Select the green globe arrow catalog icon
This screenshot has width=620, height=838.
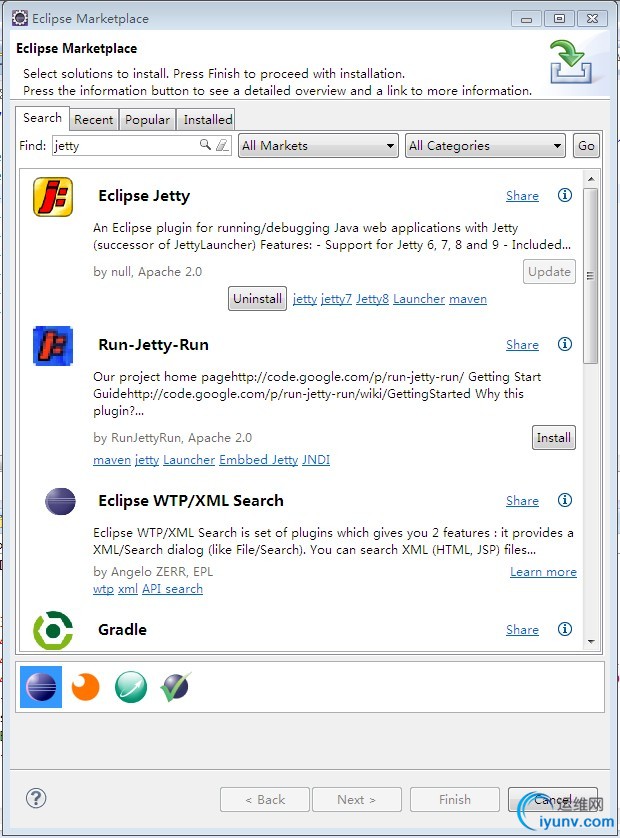coord(131,687)
